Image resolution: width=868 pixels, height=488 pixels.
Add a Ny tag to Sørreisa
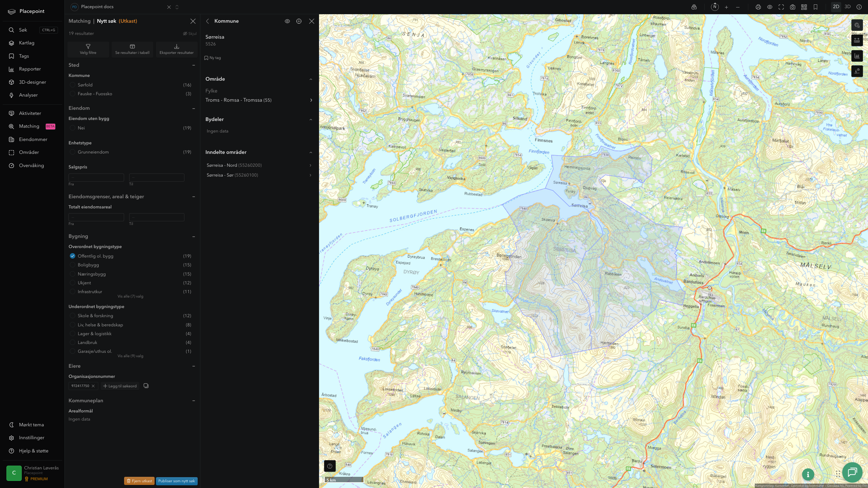(x=213, y=58)
